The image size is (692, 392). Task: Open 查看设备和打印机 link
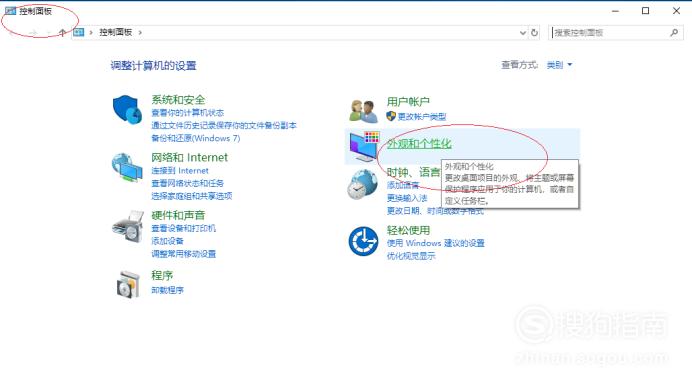tap(184, 228)
